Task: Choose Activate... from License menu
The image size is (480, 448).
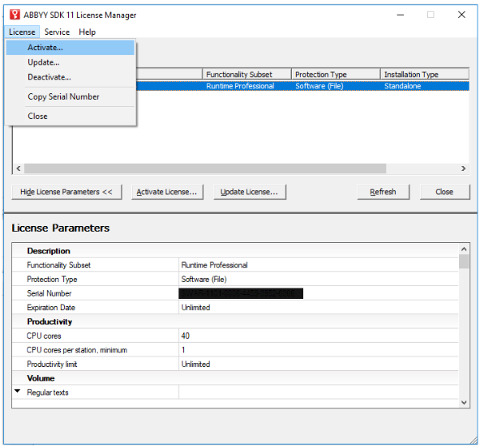Action: (x=71, y=48)
